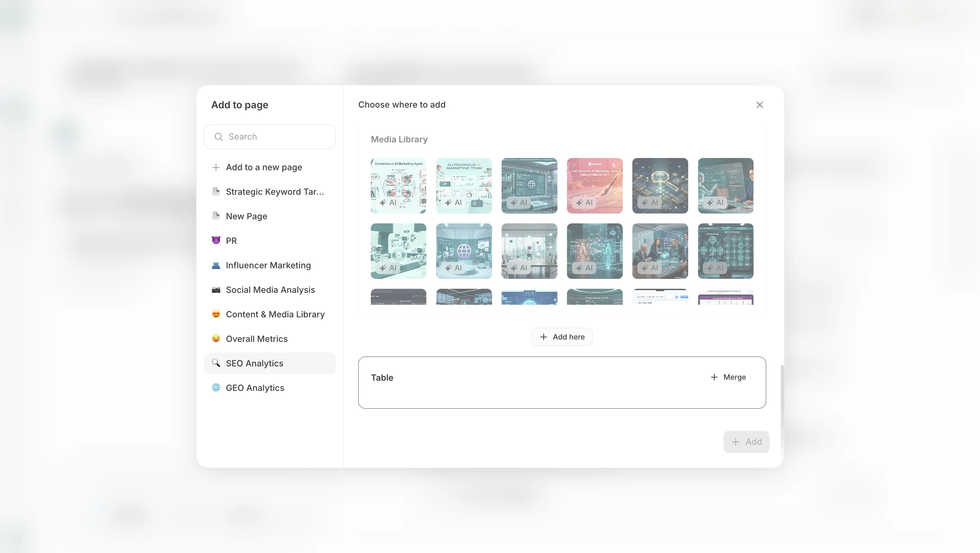The height and width of the screenshot is (553, 980).
Task: Select GEO Analytics page
Action: pos(270,388)
